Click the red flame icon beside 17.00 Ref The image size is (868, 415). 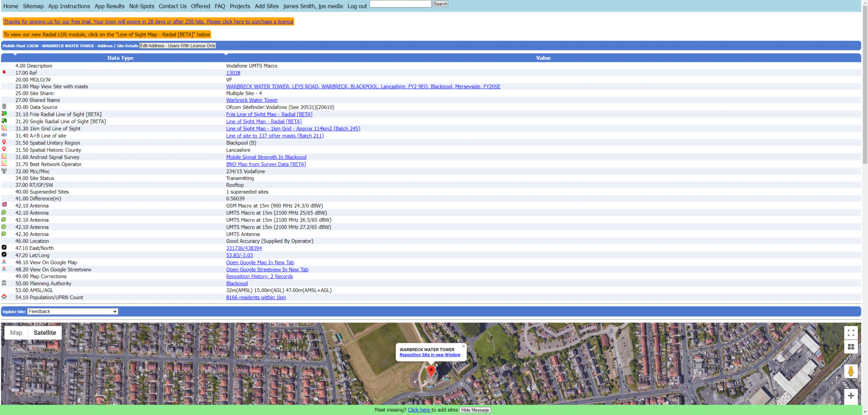[x=4, y=72]
